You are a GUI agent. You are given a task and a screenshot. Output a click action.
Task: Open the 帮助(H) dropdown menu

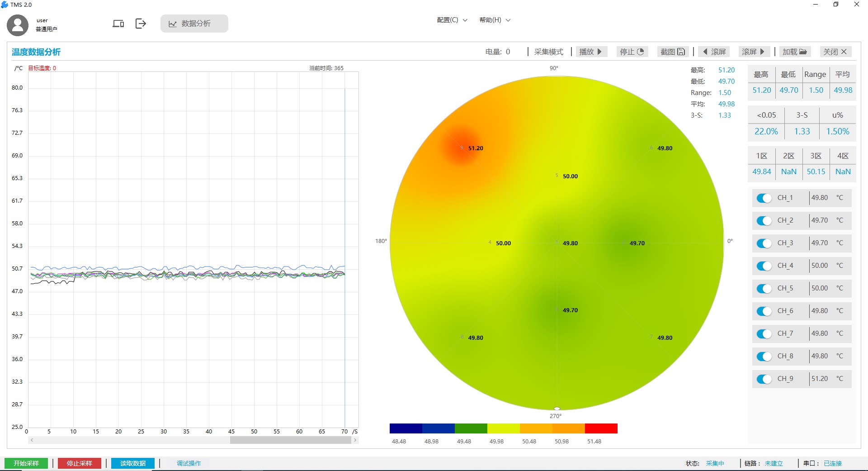[x=495, y=20]
